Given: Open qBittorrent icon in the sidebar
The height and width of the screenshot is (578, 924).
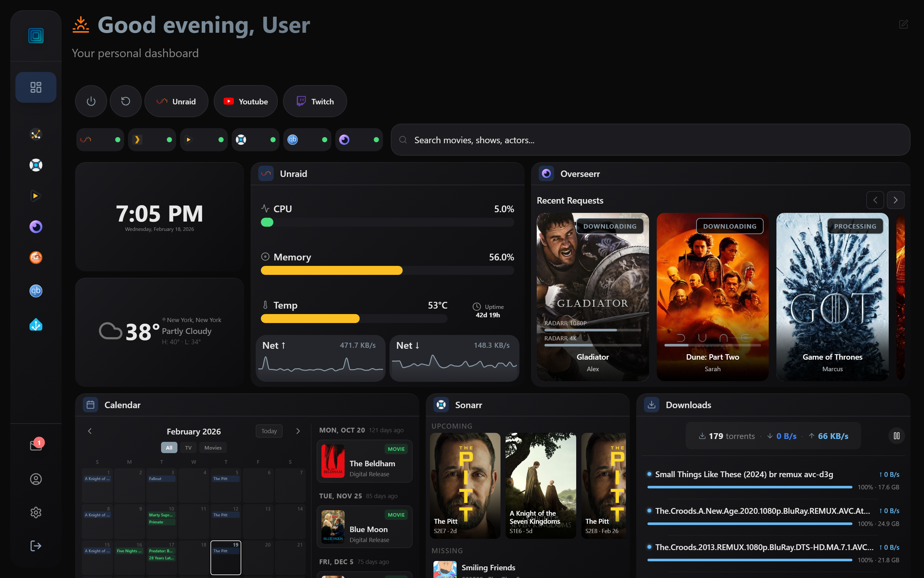Looking at the screenshot, I should point(36,291).
